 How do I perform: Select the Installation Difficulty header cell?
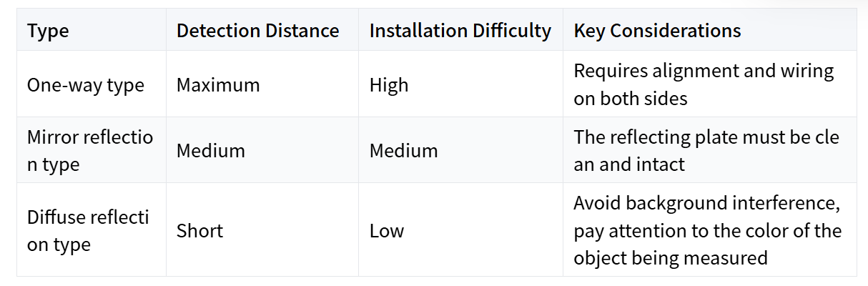coord(460,31)
